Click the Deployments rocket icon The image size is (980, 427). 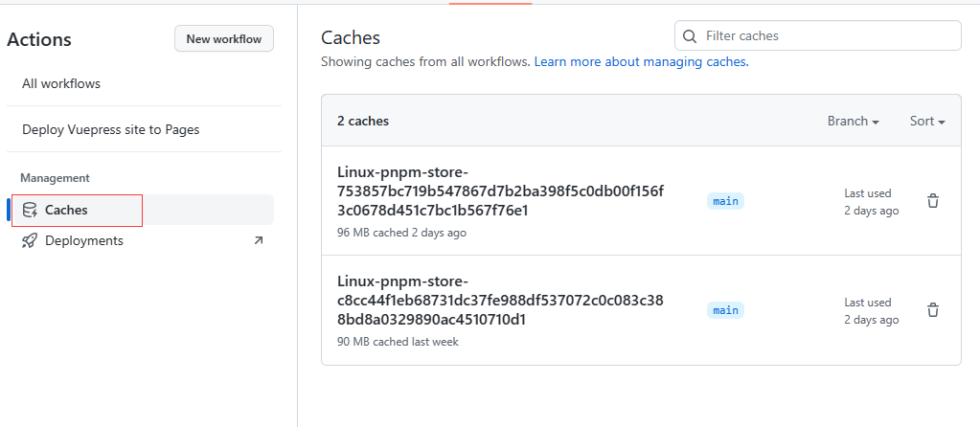click(30, 240)
